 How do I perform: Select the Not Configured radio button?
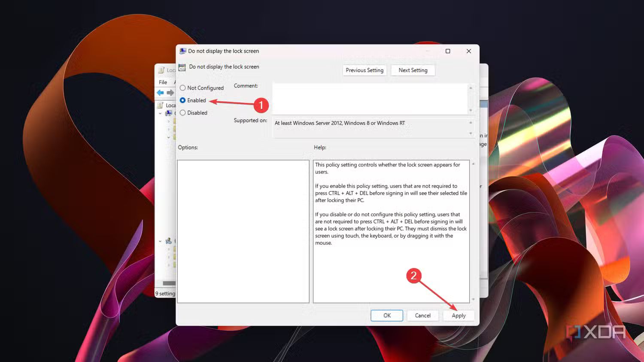point(183,87)
